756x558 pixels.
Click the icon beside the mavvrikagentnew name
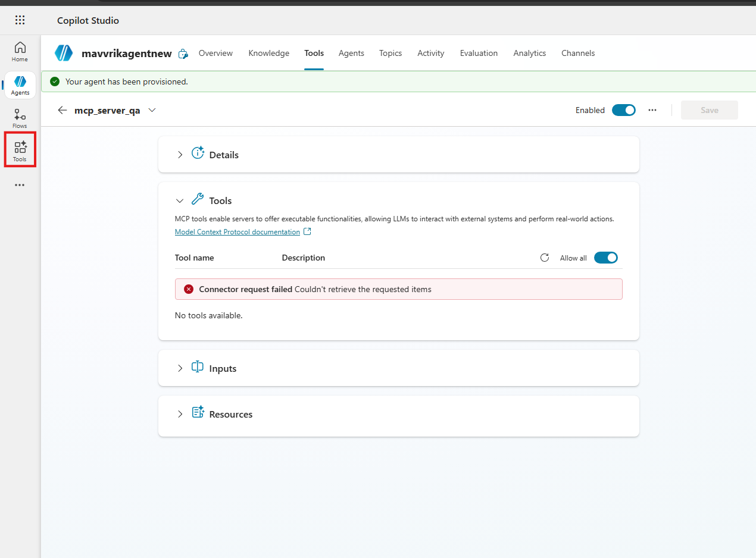click(183, 54)
